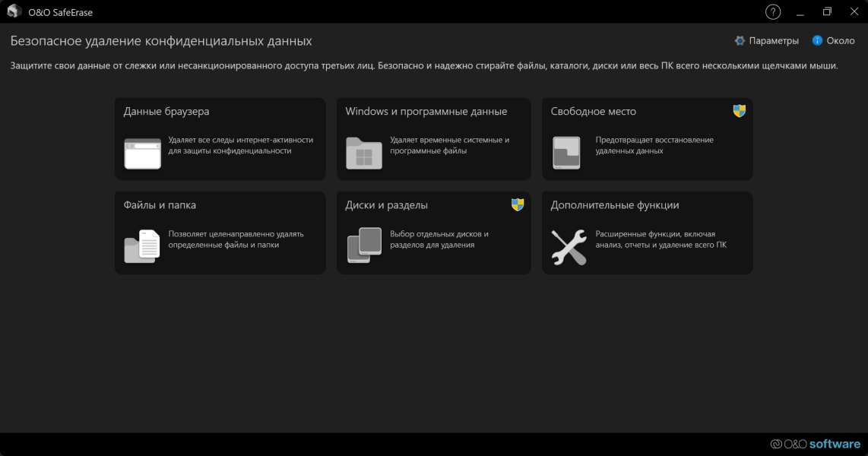Screen dimensions: 868x456
Task: Click the stacked drives icon
Action: pos(364,245)
